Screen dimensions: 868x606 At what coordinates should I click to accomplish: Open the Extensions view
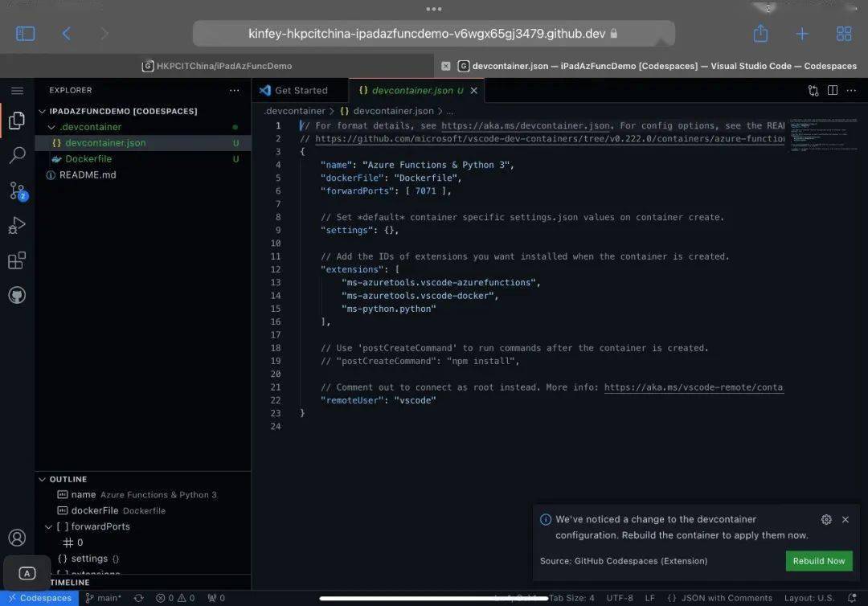click(17, 260)
